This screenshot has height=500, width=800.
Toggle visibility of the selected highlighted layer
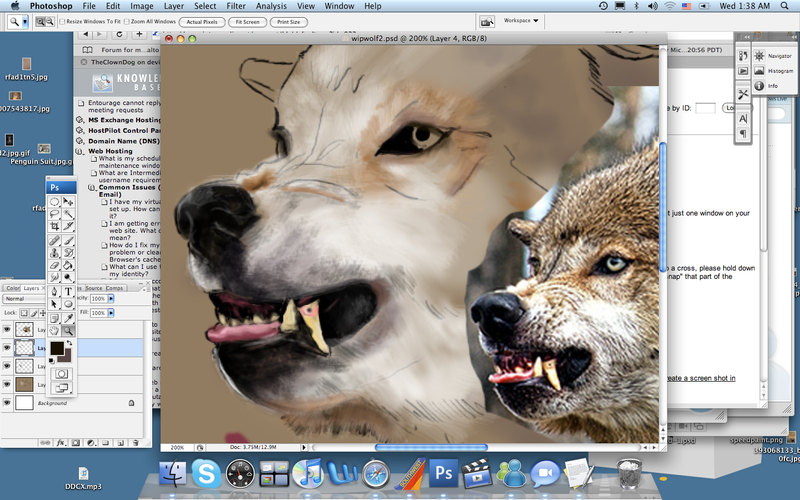pyautogui.click(x=7, y=347)
